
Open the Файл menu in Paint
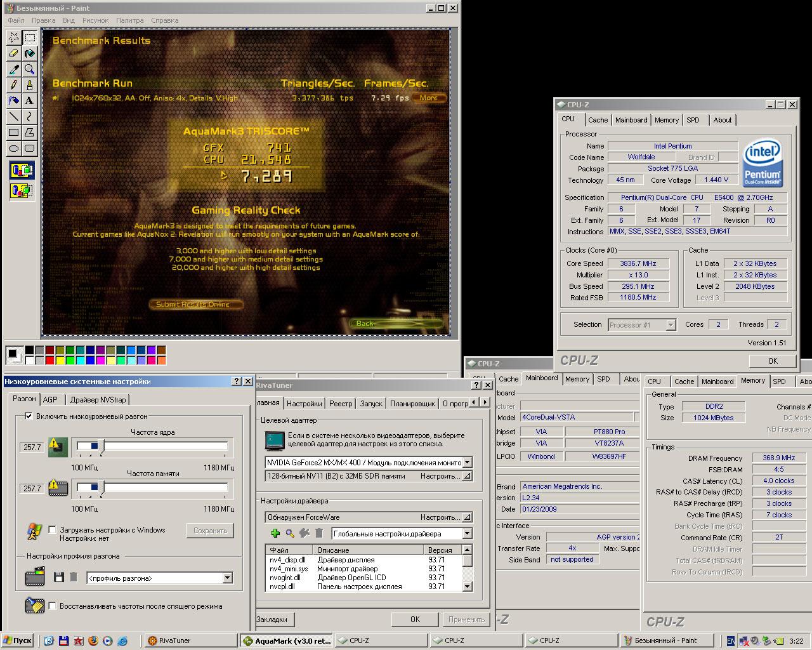point(16,20)
